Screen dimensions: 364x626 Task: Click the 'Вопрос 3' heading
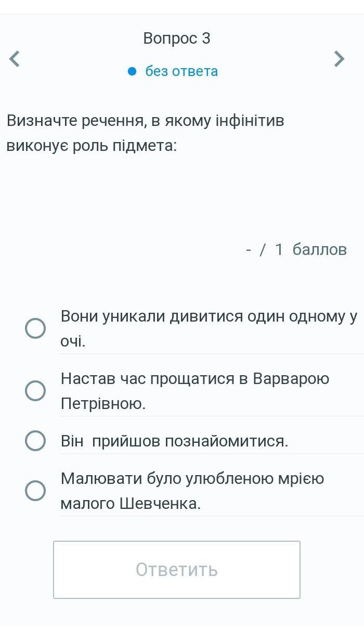[177, 38]
